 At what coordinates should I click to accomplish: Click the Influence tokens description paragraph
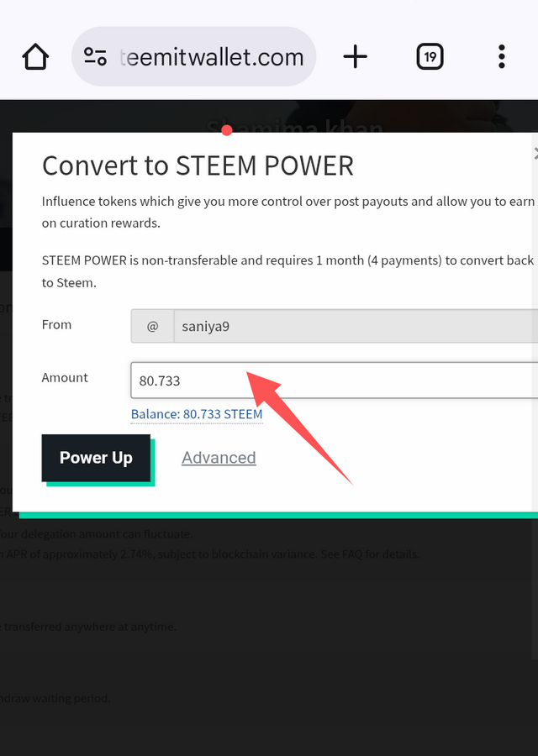click(x=288, y=213)
